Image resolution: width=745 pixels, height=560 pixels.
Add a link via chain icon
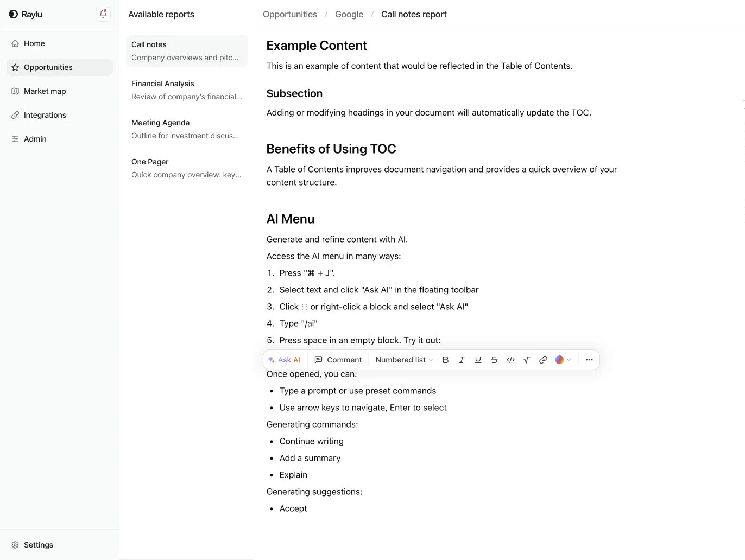coord(543,360)
